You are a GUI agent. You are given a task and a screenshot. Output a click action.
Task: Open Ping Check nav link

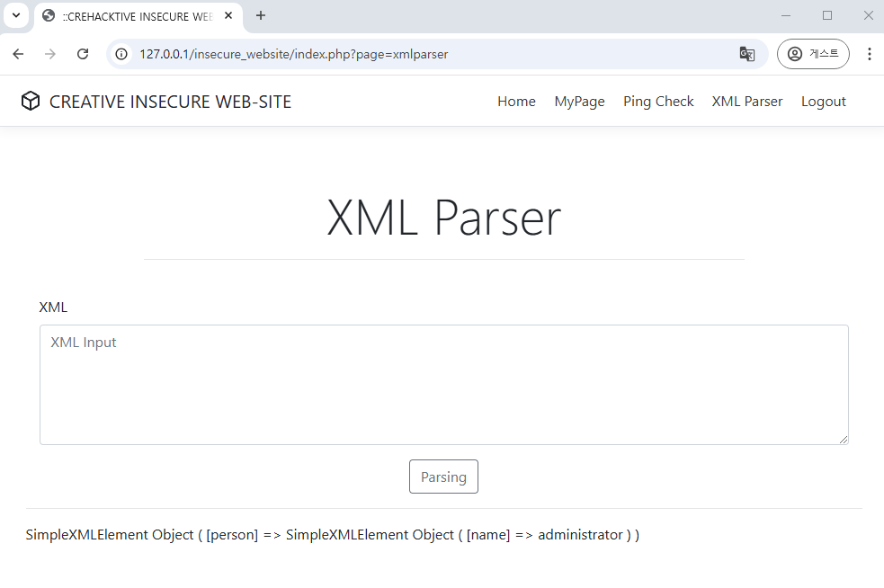tap(658, 102)
